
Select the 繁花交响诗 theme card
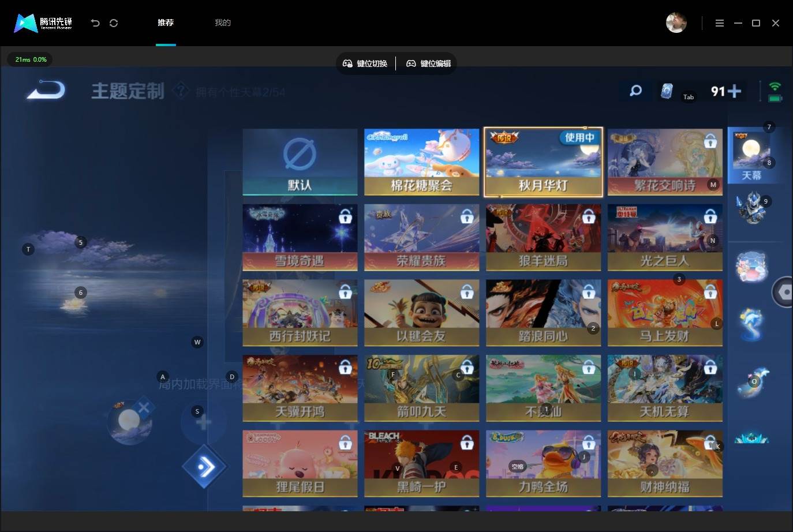(665, 162)
